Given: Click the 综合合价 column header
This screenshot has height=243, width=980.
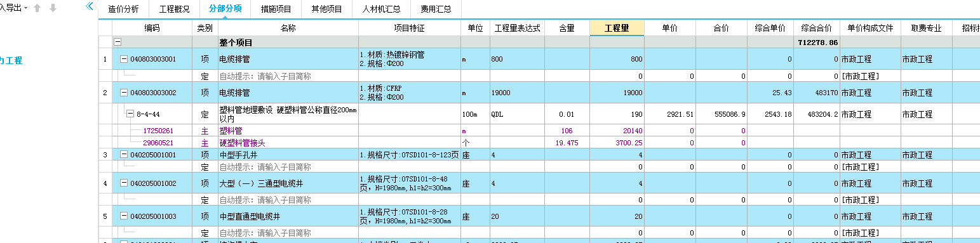Looking at the screenshot, I should click(x=817, y=28).
